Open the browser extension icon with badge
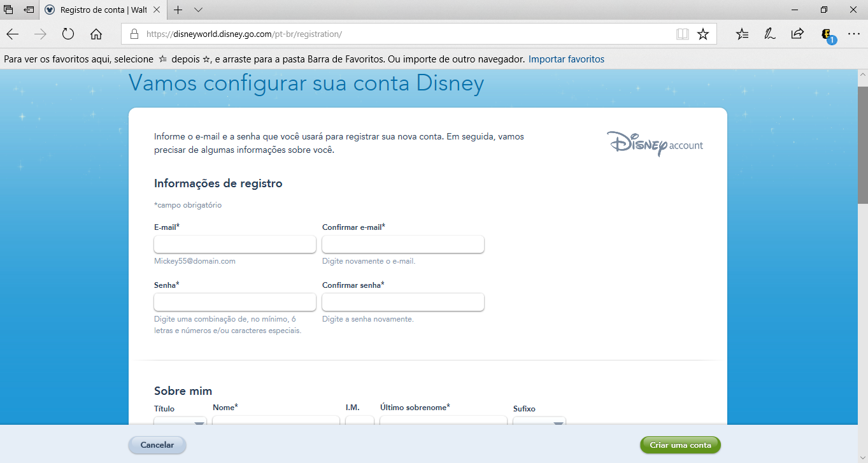 pos(827,35)
